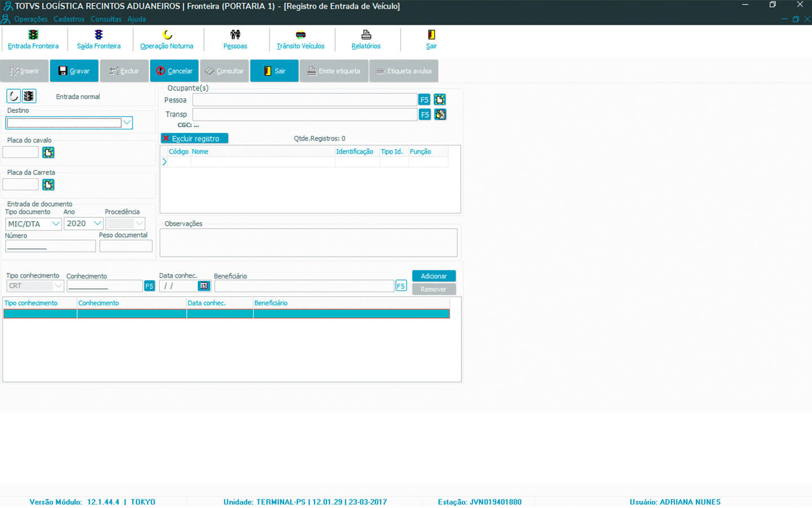Open the Cadastros menu
Image resolution: width=812 pixels, height=508 pixels.
[x=69, y=19]
